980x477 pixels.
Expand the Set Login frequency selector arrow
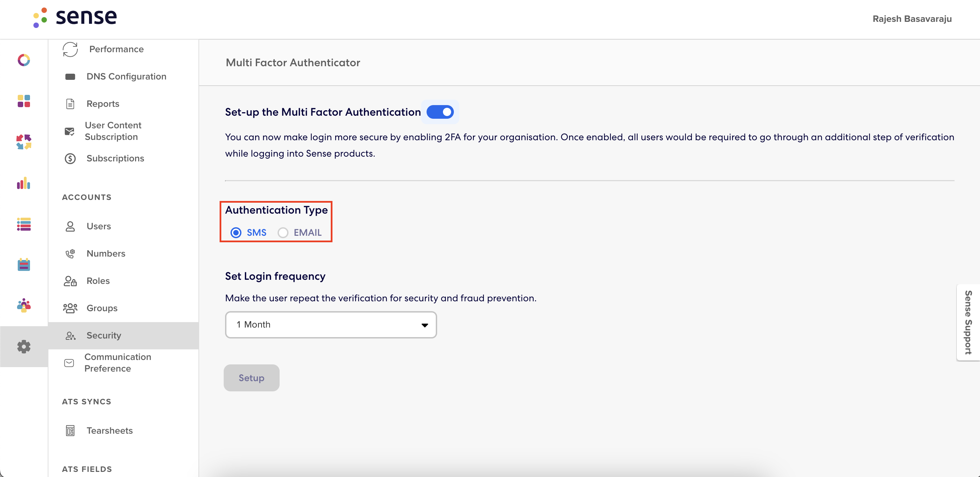(x=424, y=324)
